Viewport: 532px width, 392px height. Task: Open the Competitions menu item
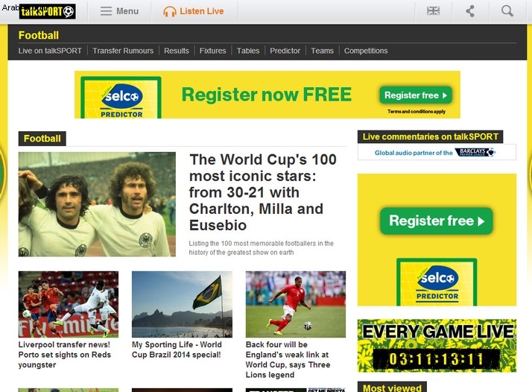point(365,51)
